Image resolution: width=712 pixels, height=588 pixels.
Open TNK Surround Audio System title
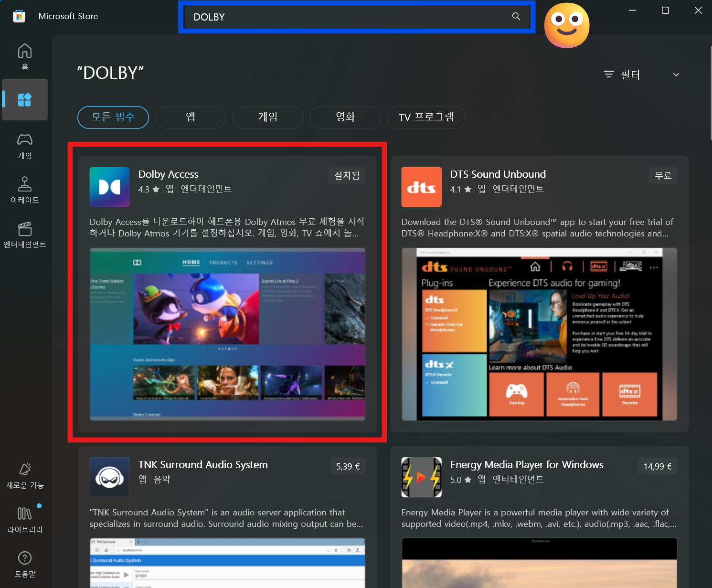pyautogui.click(x=203, y=465)
